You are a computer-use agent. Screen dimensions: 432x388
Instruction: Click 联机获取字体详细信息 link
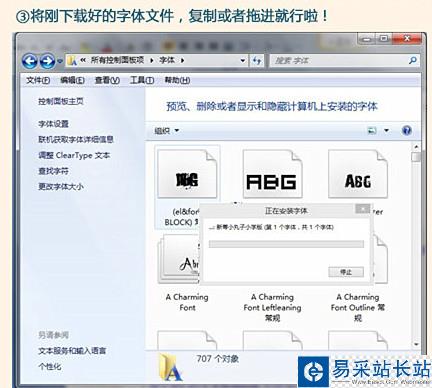point(76,139)
